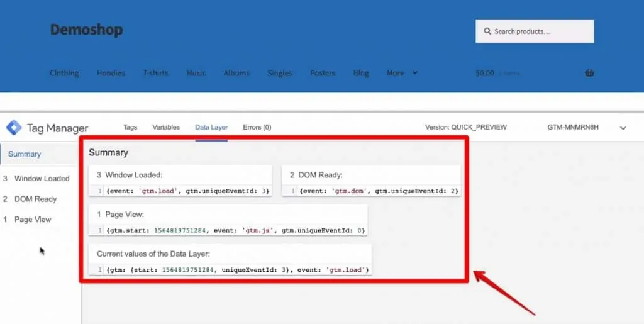
Task: Open the Singles category link
Action: [280, 73]
